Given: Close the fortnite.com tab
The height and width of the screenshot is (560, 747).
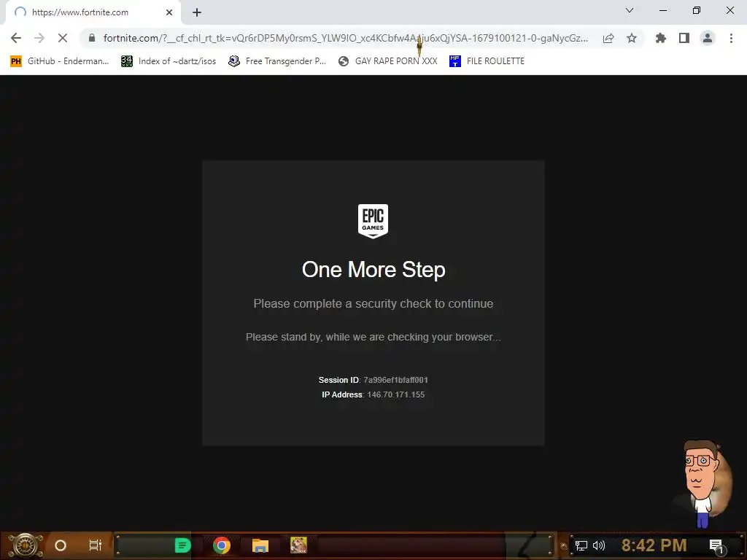Looking at the screenshot, I should coord(169,12).
